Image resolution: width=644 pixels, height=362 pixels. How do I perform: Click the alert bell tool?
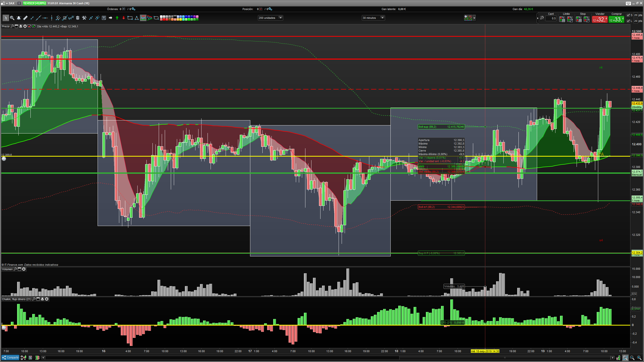click(19, 18)
